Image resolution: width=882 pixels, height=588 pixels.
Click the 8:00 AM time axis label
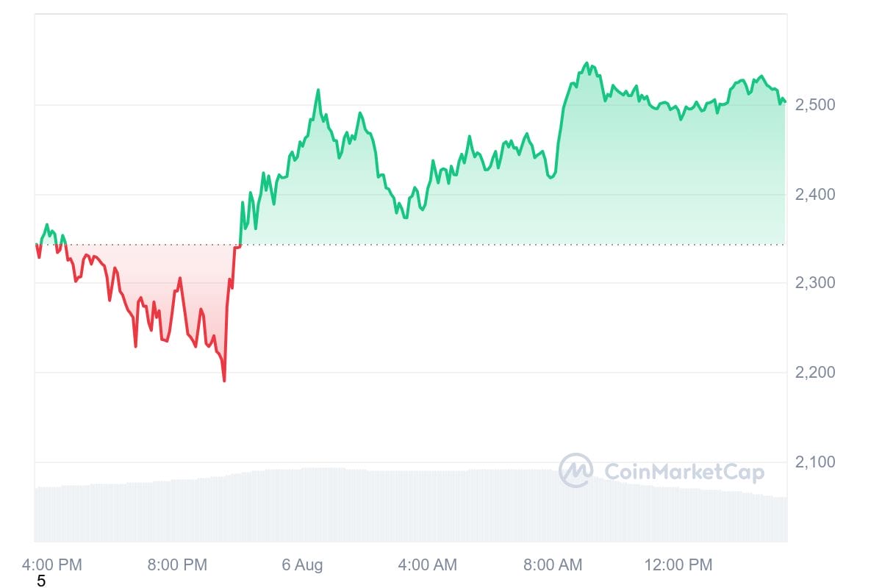point(552,564)
